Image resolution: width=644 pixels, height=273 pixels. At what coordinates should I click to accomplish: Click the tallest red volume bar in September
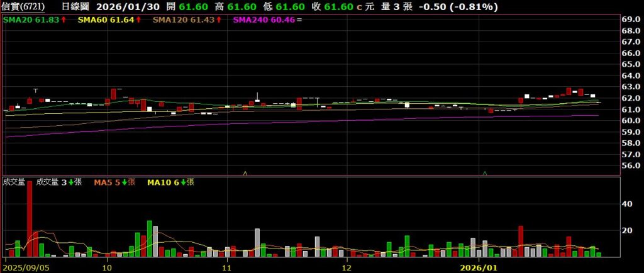tap(30, 219)
